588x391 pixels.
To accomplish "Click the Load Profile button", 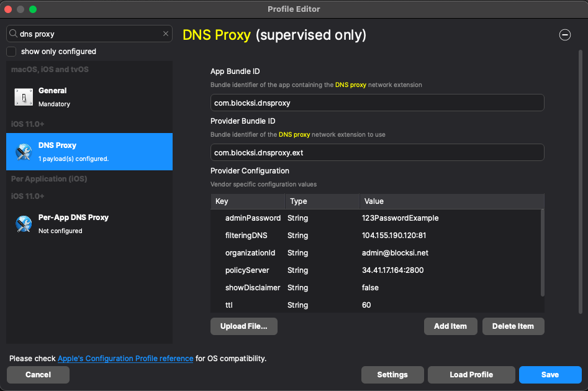I will [471, 375].
